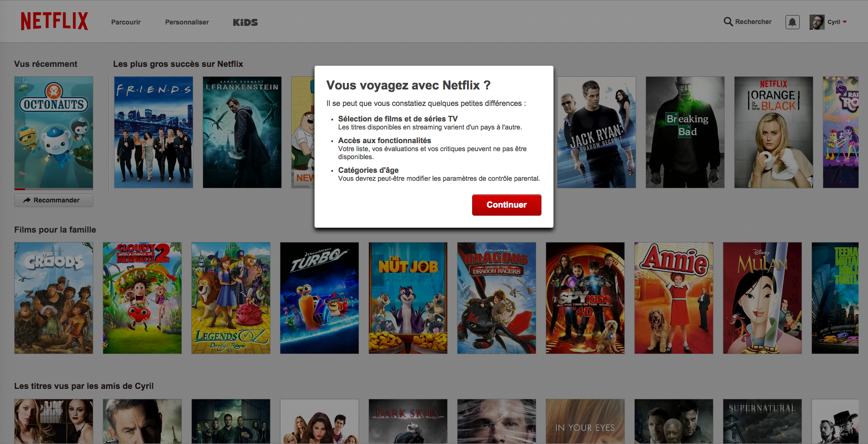Screen dimensions: 868x444
Task: Click the 'Films pour la famille' heading
Action: [55, 230]
